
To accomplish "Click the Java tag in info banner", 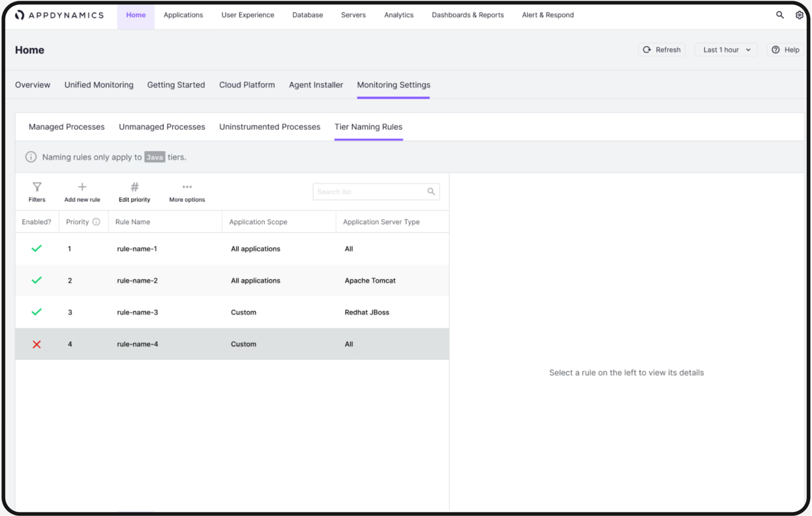I will click(155, 157).
